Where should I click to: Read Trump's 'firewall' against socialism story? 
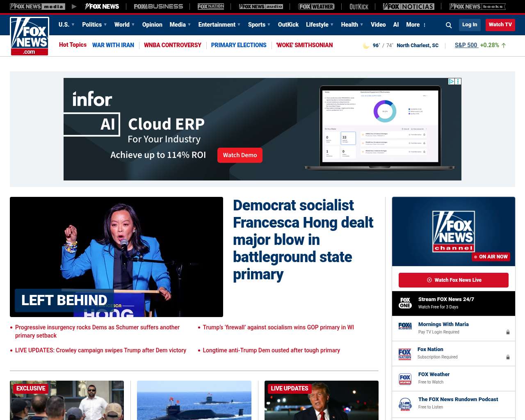pos(278,327)
